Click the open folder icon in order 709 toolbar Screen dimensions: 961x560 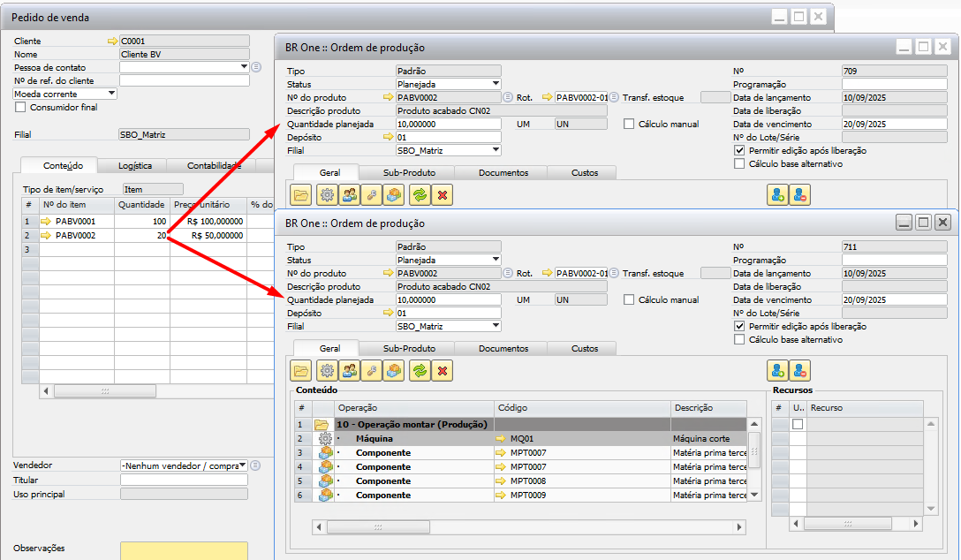click(x=302, y=195)
